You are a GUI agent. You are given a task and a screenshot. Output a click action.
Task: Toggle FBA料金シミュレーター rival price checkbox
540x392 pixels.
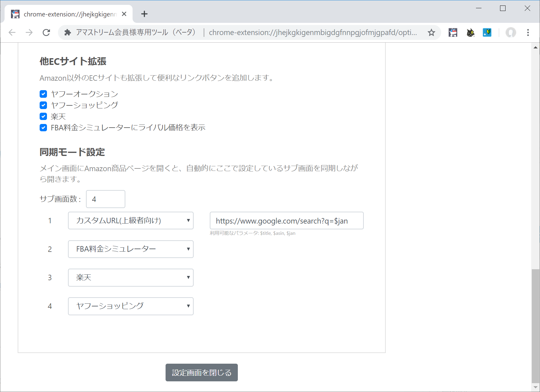tap(43, 128)
